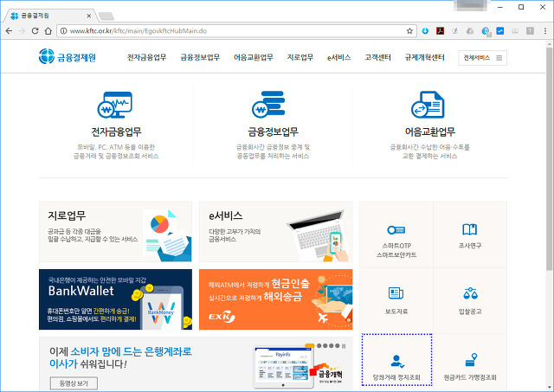Click the orange EXK 해외송금 banner

pos(276,299)
